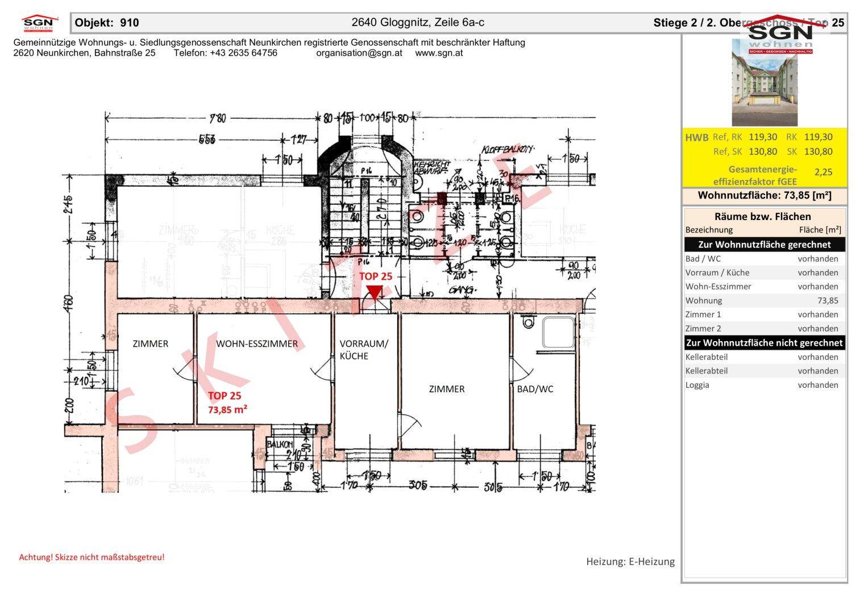The height and width of the screenshot is (614, 868).
Task: Click 'Wohnnutzfläche: 73,85 [m²]' heading
Action: click(765, 196)
